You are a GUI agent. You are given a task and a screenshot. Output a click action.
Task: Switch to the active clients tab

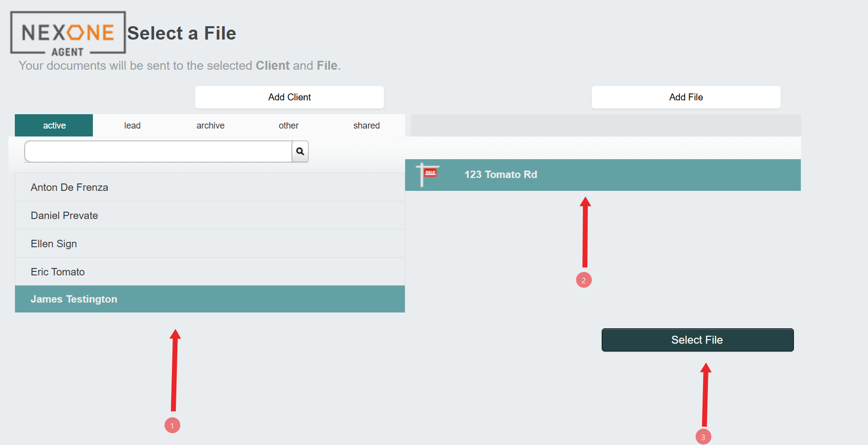tap(54, 126)
